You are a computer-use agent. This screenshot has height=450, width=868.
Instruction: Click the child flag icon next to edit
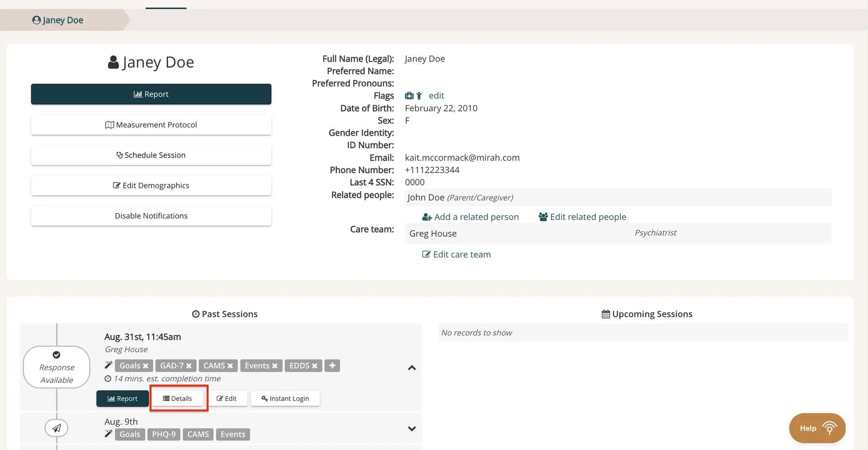419,96
